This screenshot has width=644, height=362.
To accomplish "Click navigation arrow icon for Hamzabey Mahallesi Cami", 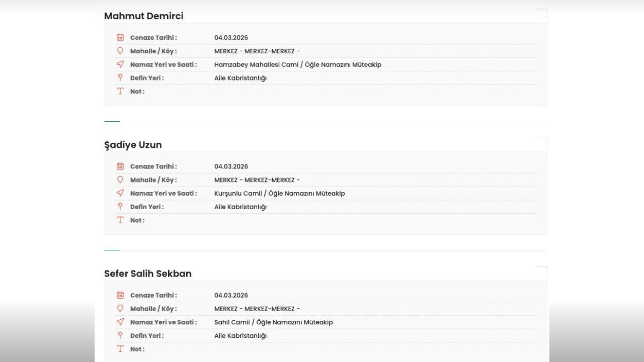I will [x=120, y=64].
